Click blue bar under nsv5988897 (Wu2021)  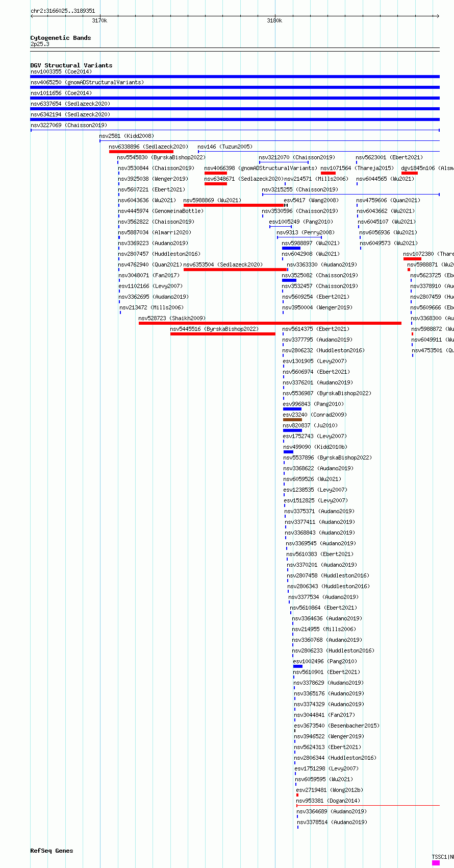coord(291,248)
